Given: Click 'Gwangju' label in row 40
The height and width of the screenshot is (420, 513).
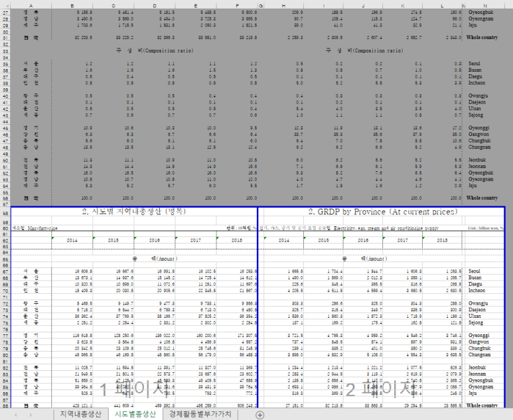Looking at the screenshot, I should [478, 96].
